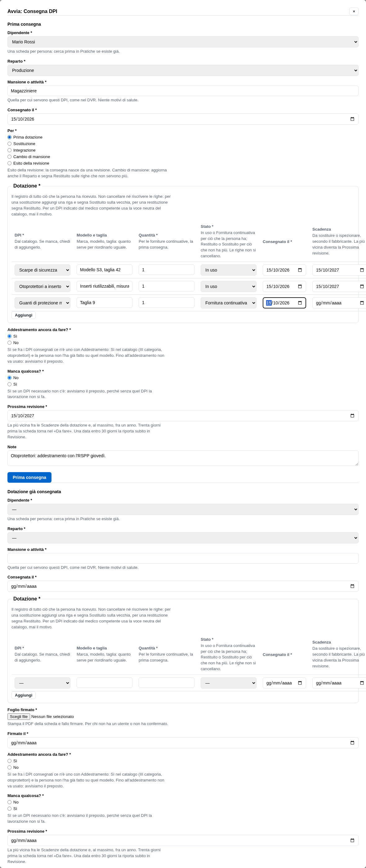
Task: Click the 'Modello S3, taglia 42' field
Action: pos(105,270)
